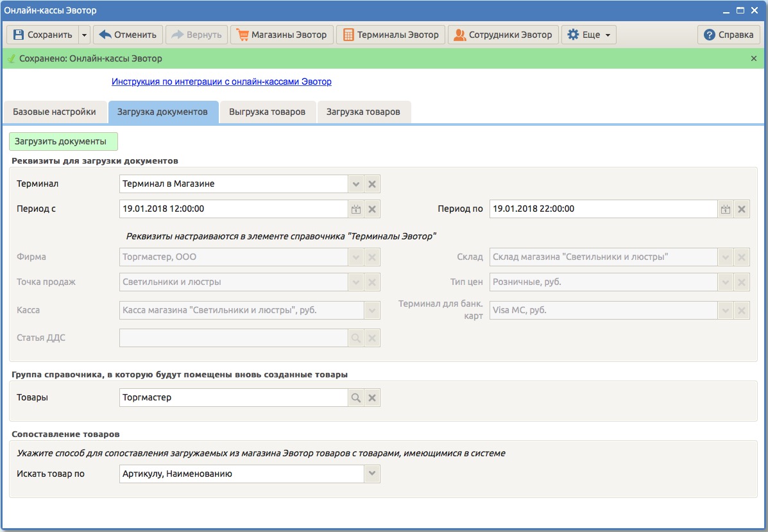768x532 pixels.
Task: Expand the Фирма dropdown
Action: [x=356, y=257]
